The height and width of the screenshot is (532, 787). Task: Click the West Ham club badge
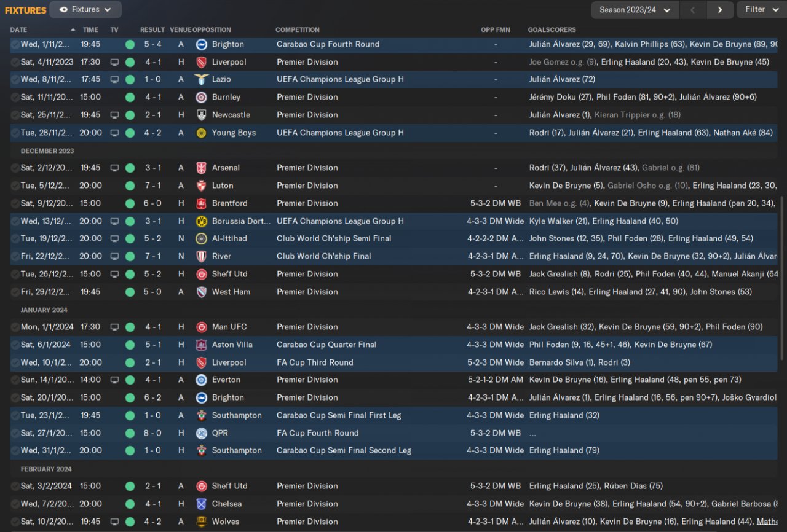click(201, 292)
